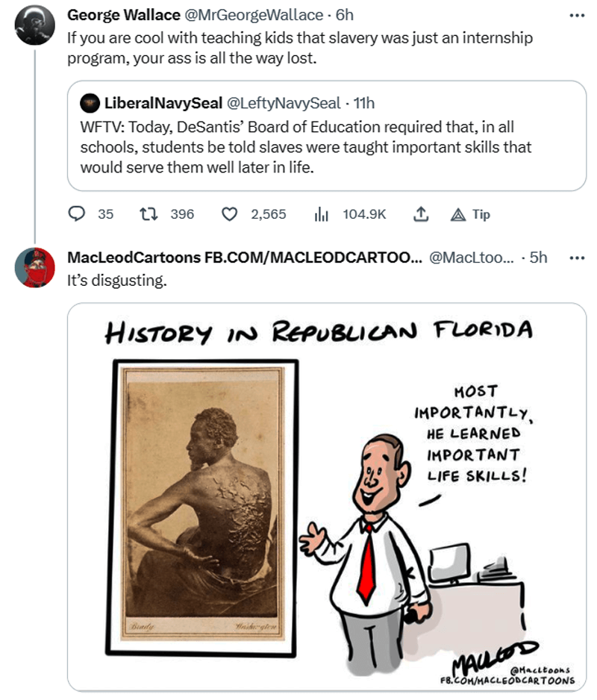
Task: Like the tweet with 2,565 likes
Action: 230,214
